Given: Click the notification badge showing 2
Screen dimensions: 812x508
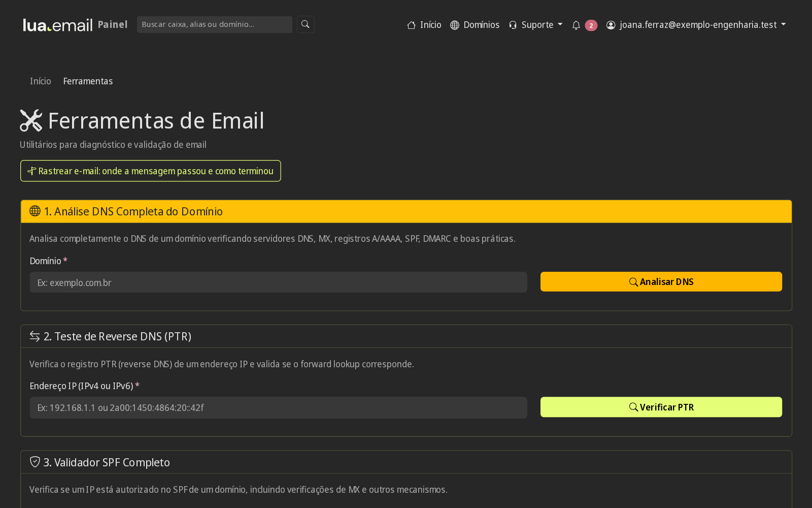Looking at the screenshot, I should pyautogui.click(x=591, y=25).
